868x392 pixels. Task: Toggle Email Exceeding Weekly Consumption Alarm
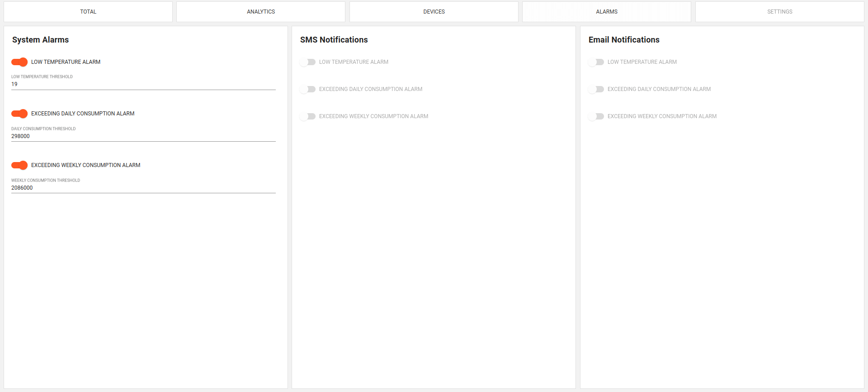596,116
